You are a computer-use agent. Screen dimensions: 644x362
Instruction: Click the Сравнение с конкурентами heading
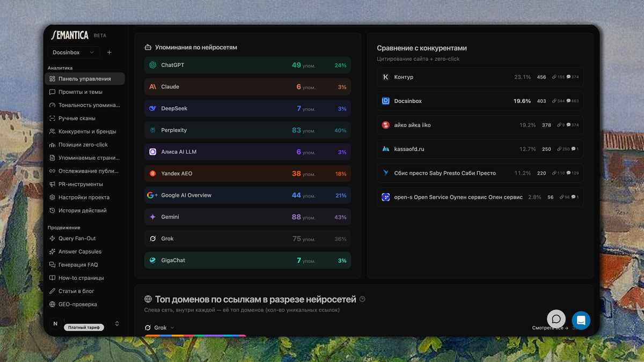click(x=422, y=48)
